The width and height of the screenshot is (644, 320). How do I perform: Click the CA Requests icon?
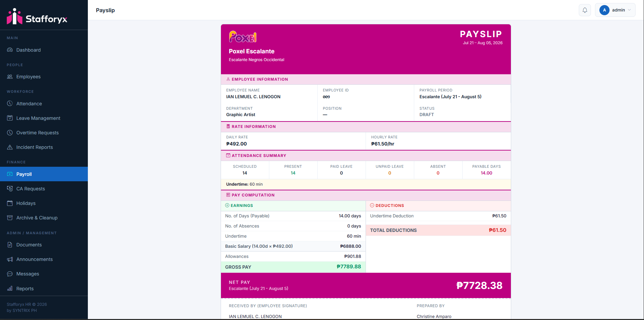pyautogui.click(x=10, y=189)
